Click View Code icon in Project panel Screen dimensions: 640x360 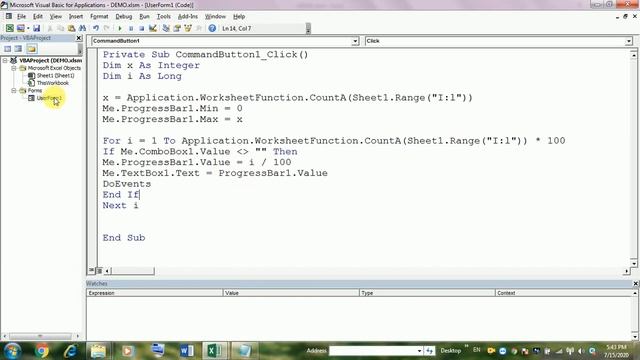[x=7, y=49]
